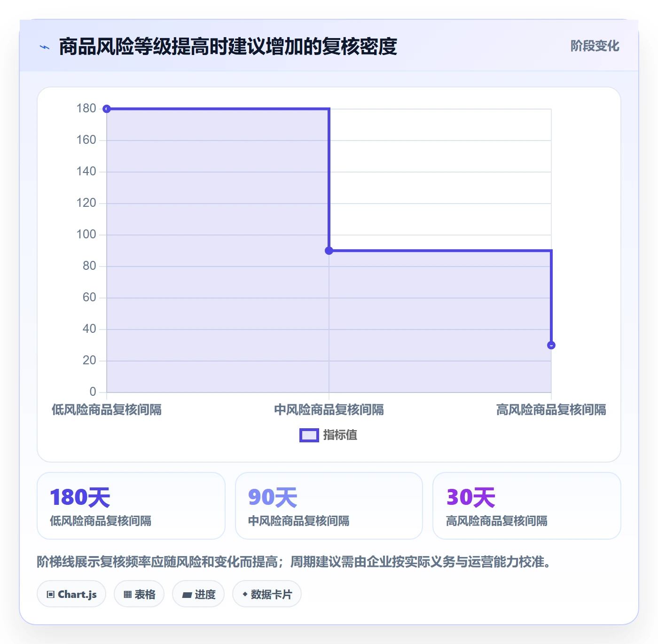Click the x-axis label 低风险商品复核间隔
This screenshot has width=658, height=644.
pyautogui.click(x=107, y=410)
